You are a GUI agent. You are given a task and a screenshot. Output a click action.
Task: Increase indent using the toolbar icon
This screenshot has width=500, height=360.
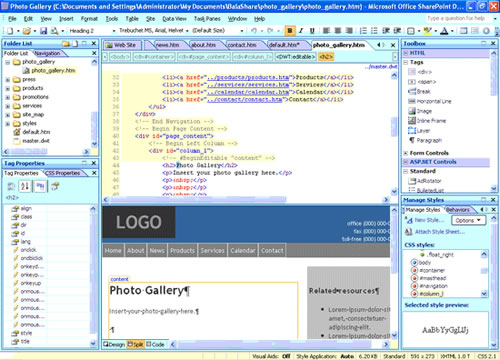pos(397,31)
